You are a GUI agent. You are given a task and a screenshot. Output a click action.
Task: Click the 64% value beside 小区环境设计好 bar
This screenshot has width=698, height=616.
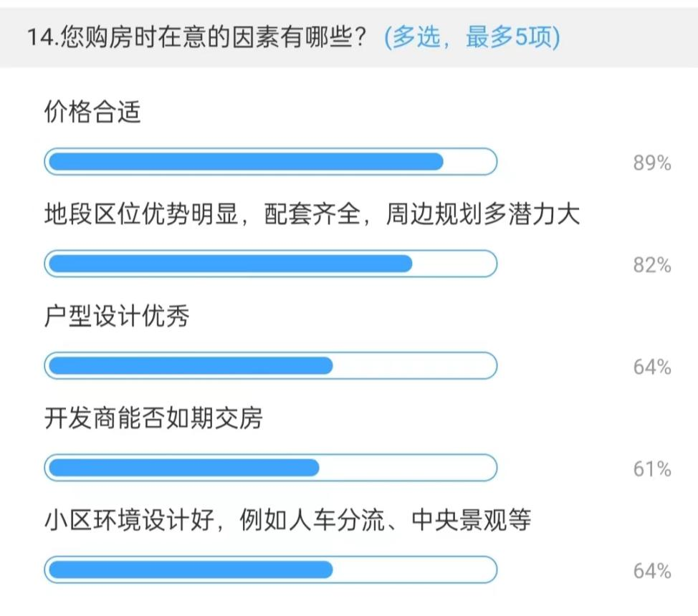[651, 571]
